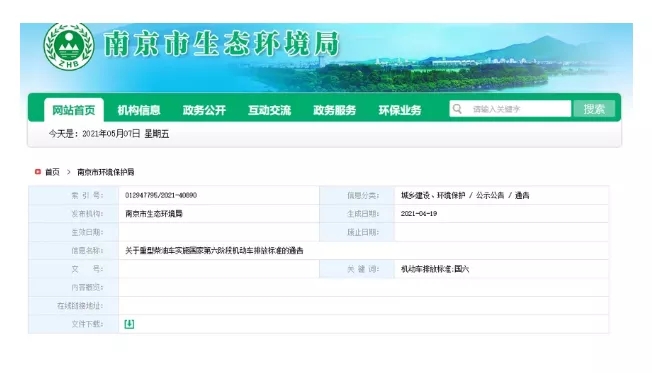Click the 搜索 button
The width and height of the screenshot is (652, 373).
(594, 109)
